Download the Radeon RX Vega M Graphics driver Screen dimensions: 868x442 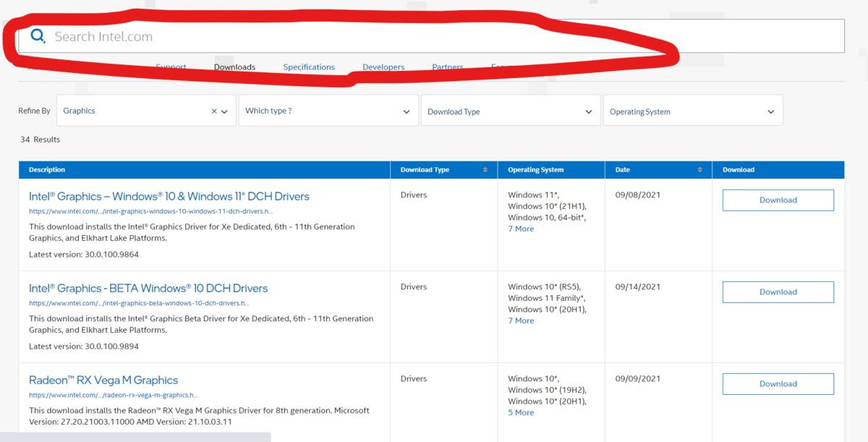pyautogui.click(x=778, y=384)
